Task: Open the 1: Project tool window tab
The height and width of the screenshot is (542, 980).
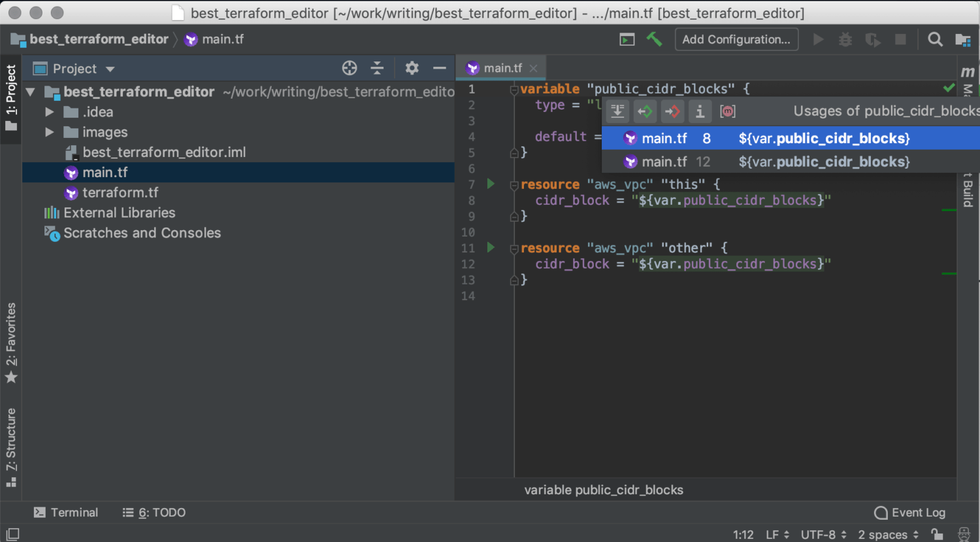Action: [x=11, y=97]
